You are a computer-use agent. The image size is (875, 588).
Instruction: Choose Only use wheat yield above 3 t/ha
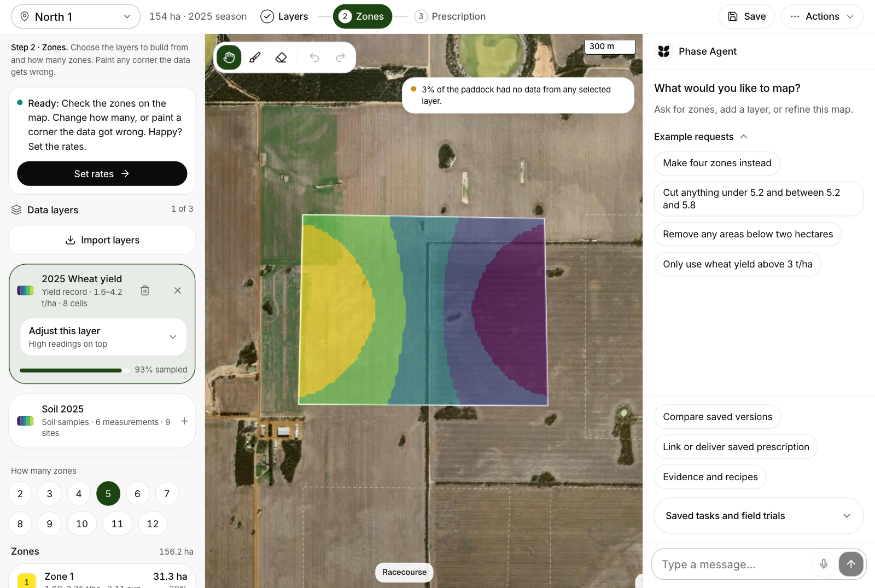[737, 264]
